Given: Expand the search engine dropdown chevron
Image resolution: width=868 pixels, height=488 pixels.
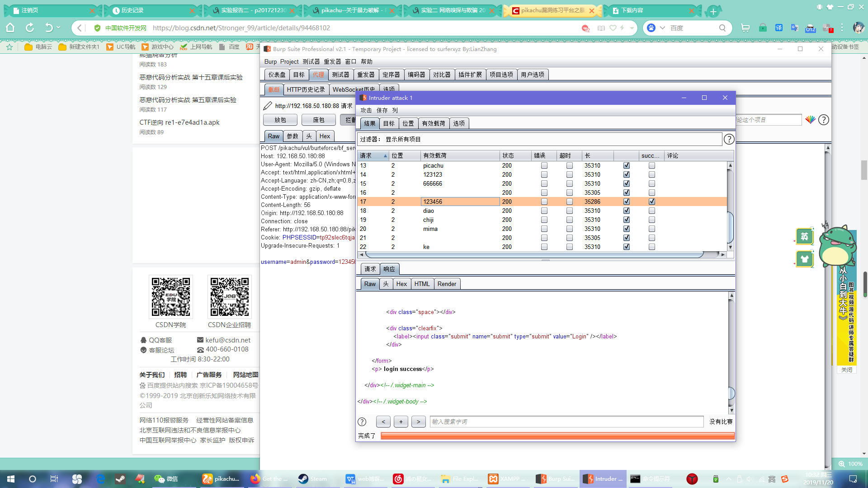Looking at the screenshot, I should 662,28.
